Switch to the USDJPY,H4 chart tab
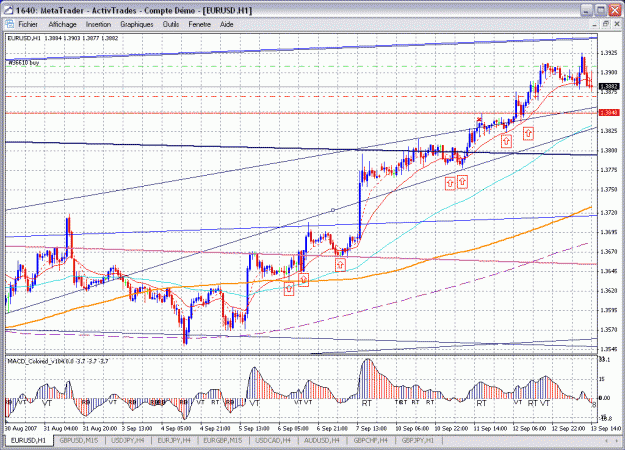The image size is (625, 450). click(128, 440)
